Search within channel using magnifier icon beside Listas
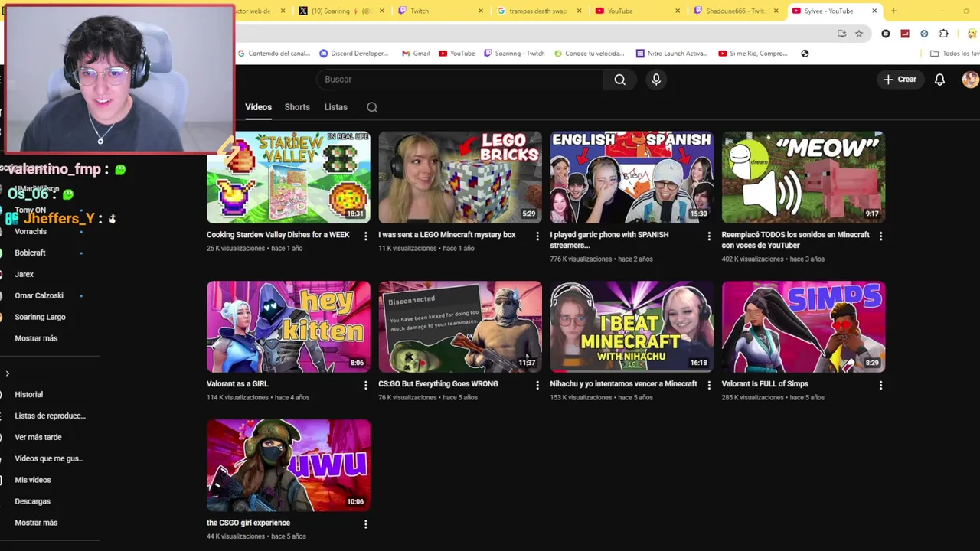 (x=372, y=108)
